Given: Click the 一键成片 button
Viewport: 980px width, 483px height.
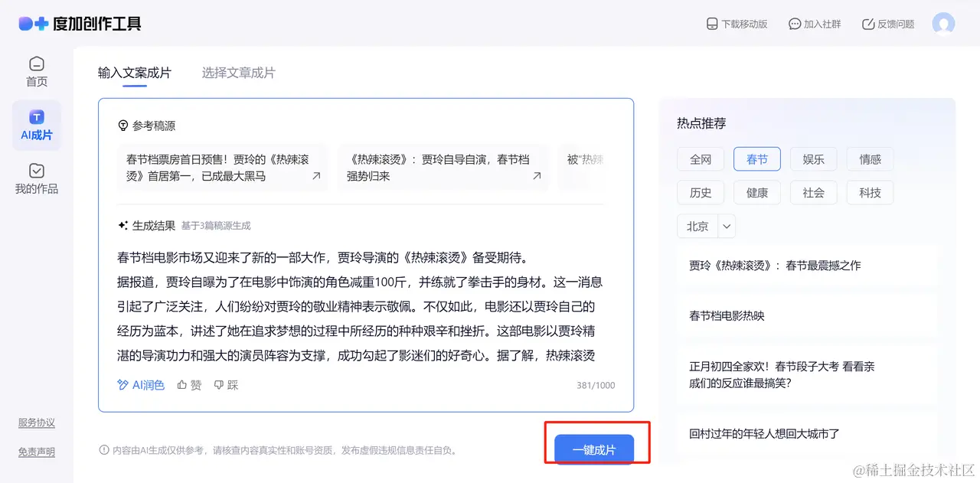Looking at the screenshot, I should (x=594, y=450).
